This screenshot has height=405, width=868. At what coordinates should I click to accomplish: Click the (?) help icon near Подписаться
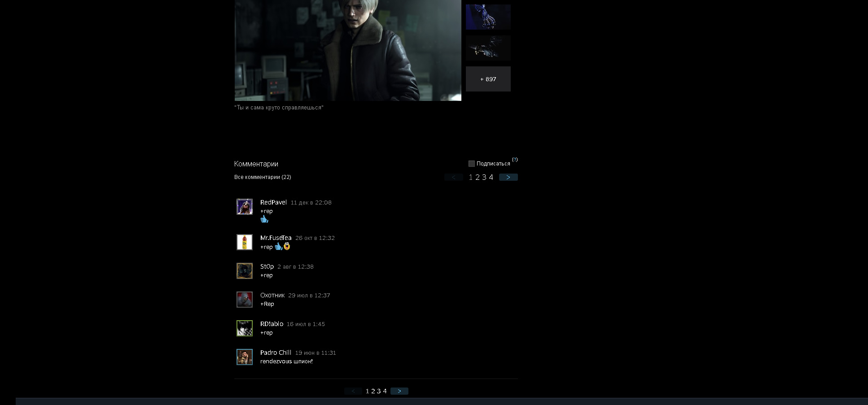(515, 160)
